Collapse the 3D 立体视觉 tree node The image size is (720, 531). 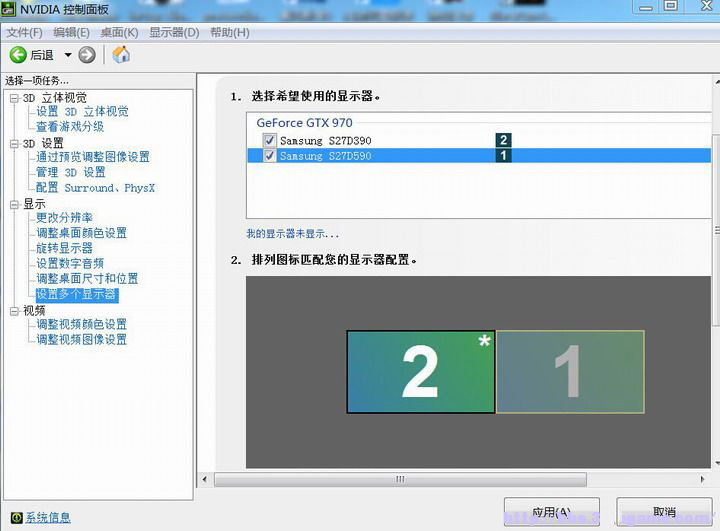(x=15, y=98)
